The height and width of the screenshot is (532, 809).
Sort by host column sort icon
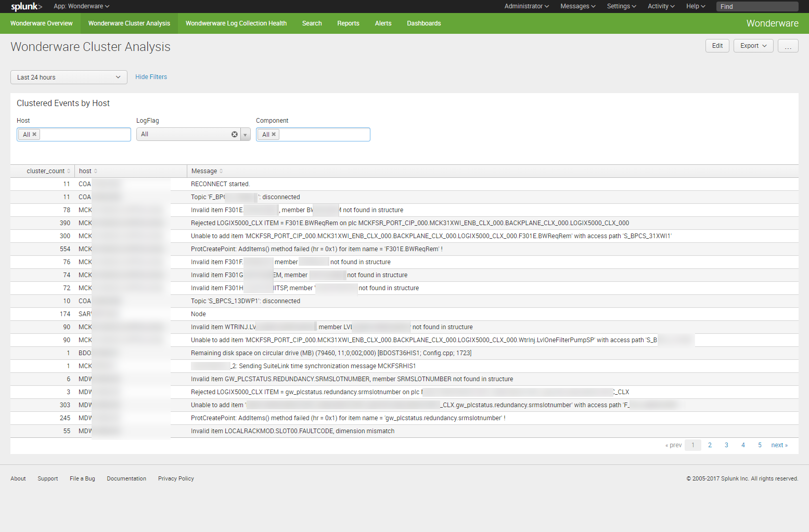click(x=96, y=171)
